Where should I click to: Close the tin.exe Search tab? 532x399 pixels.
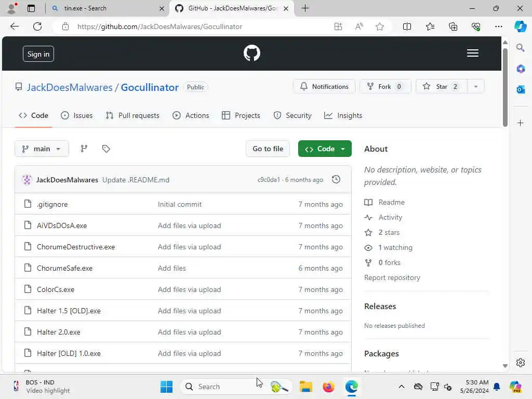pyautogui.click(x=162, y=8)
